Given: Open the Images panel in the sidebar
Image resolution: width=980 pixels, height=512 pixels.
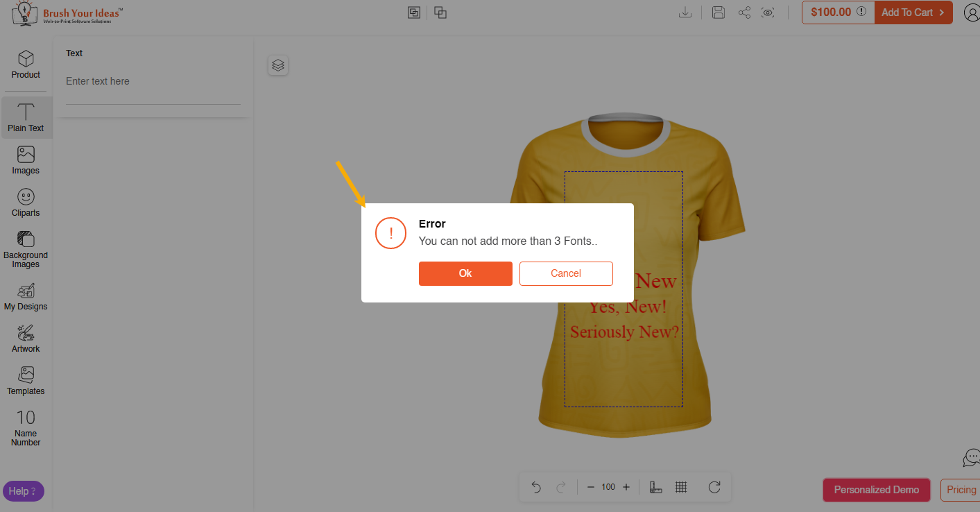Looking at the screenshot, I should (25, 160).
